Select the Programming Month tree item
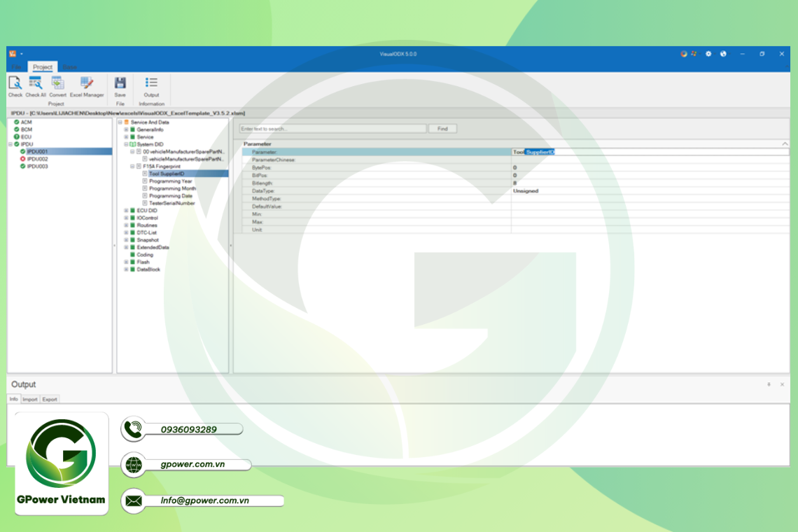Viewport: 798px width, 532px height. tap(172, 188)
